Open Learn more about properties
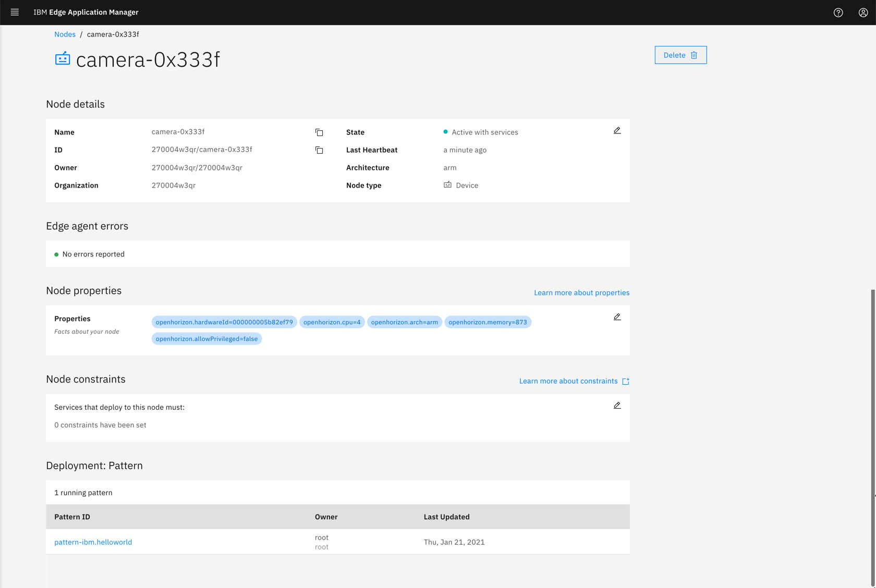Viewport: 876px width, 588px height. (x=581, y=292)
